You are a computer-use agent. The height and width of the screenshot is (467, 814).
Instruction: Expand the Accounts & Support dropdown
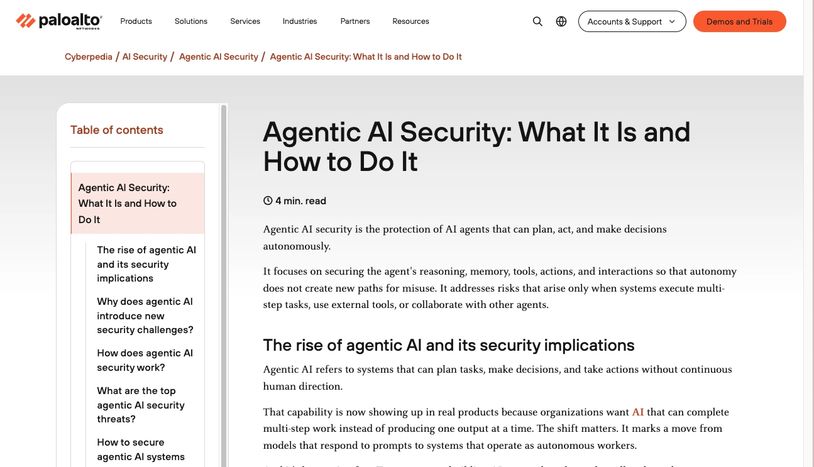[632, 21]
